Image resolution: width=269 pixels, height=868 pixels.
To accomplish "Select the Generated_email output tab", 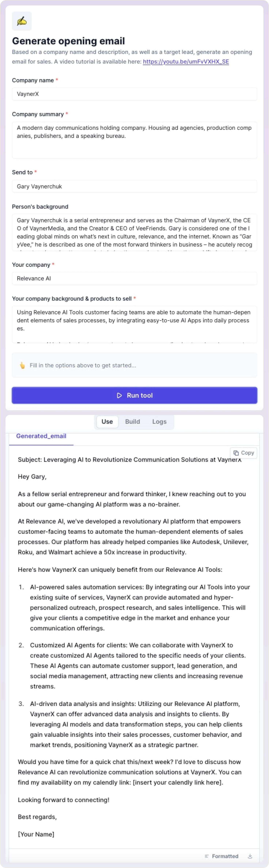I will pyautogui.click(x=41, y=436).
